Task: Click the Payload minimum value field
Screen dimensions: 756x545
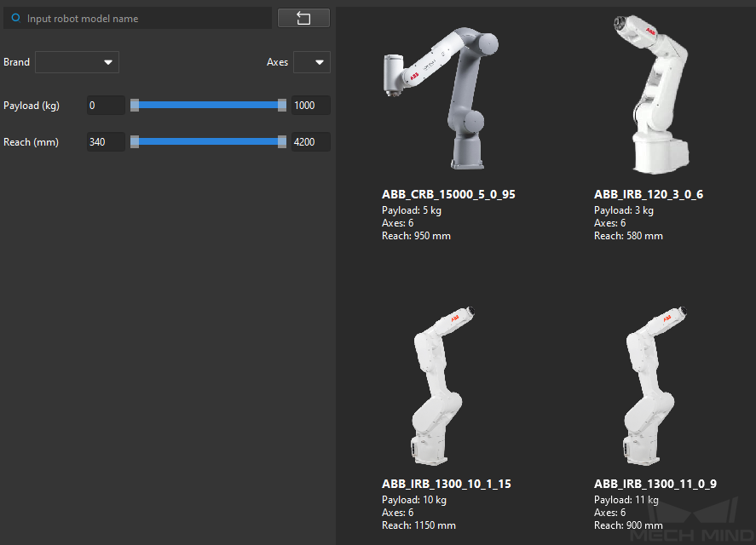Action: (x=106, y=106)
